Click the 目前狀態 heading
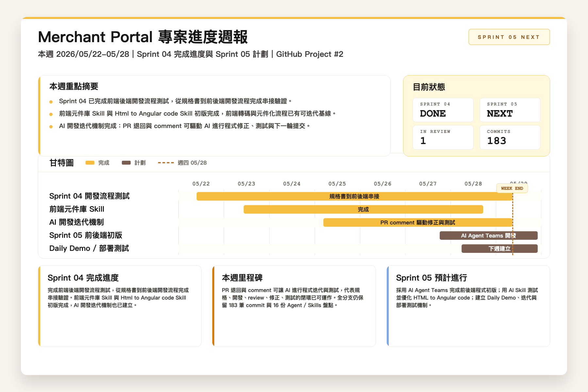This screenshot has height=392, width=588. [x=429, y=87]
